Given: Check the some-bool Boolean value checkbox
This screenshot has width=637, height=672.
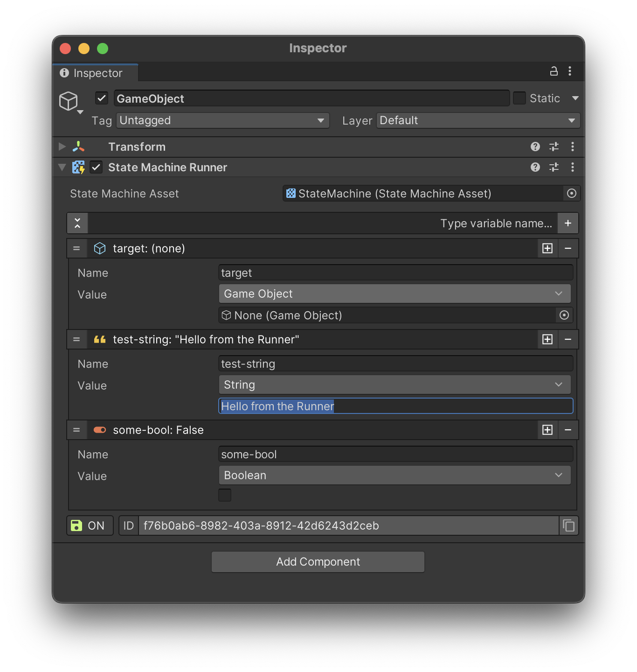Looking at the screenshot, I should pos(225,495).
